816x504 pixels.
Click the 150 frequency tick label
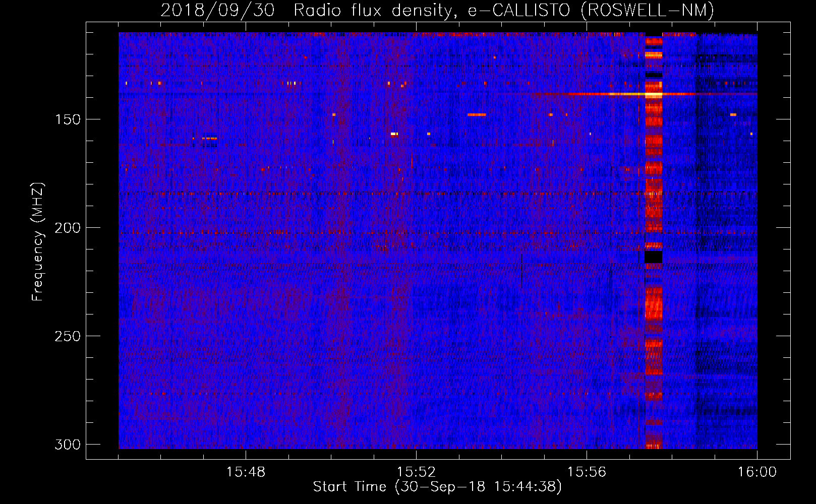coord(68,119)
